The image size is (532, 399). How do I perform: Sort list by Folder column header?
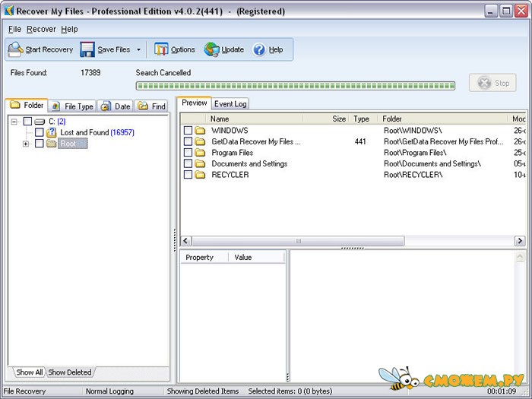point(443,119)
